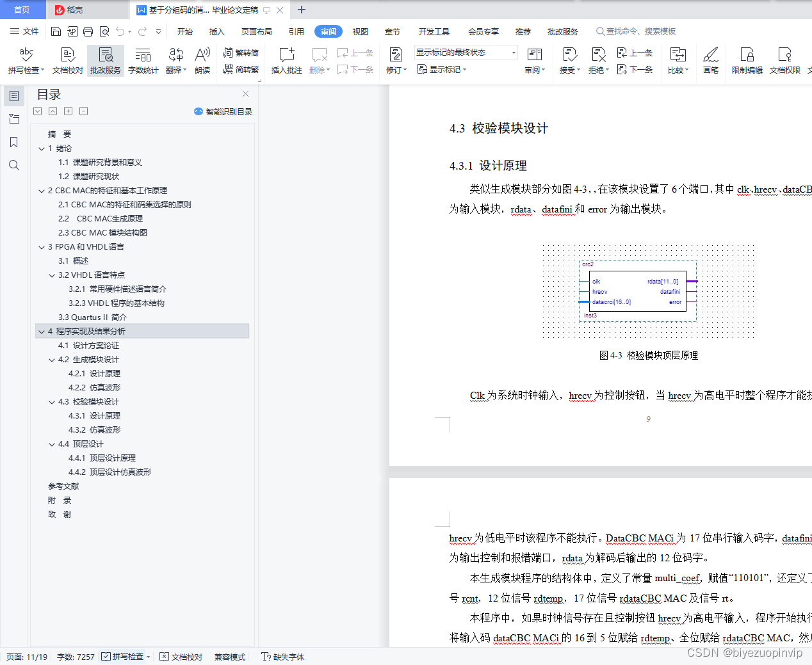Image resolution: width=812 pixels, height=665 pixels.
Task: Go to 下一条 next revision
Action: (635, 69)
